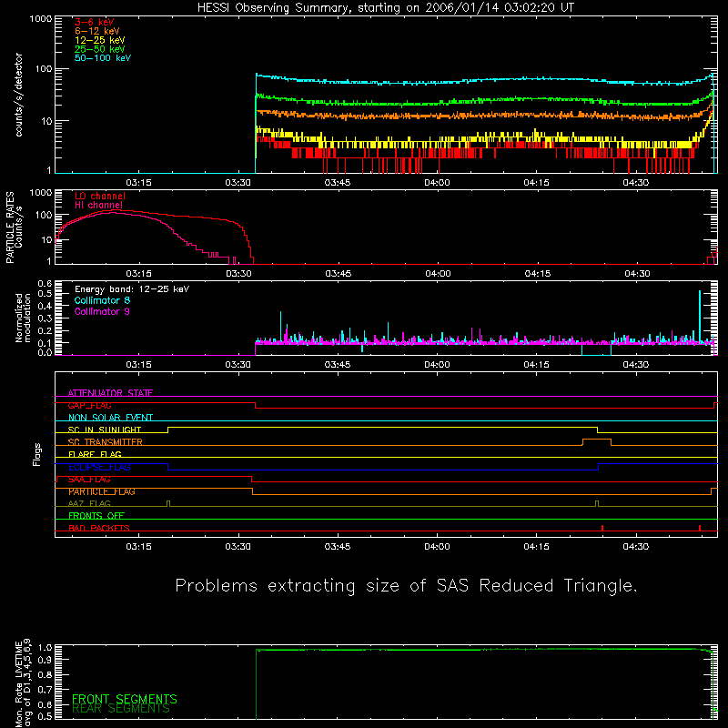Viewport: 728px width, 728px height.
Task: Click the 'Problems extracting size of SAS Reduced Triangle' message
Action: click(x=406, y=586)
